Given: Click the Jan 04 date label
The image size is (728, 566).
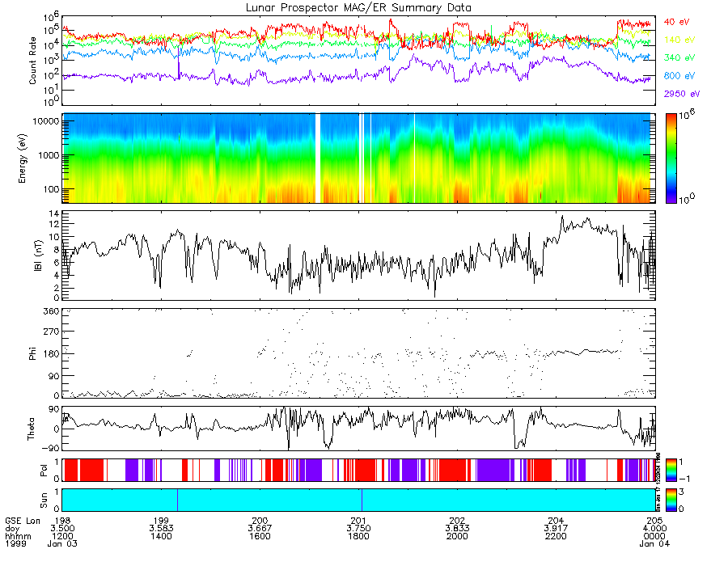Looking at the screenshot, I should pos(654,543).
